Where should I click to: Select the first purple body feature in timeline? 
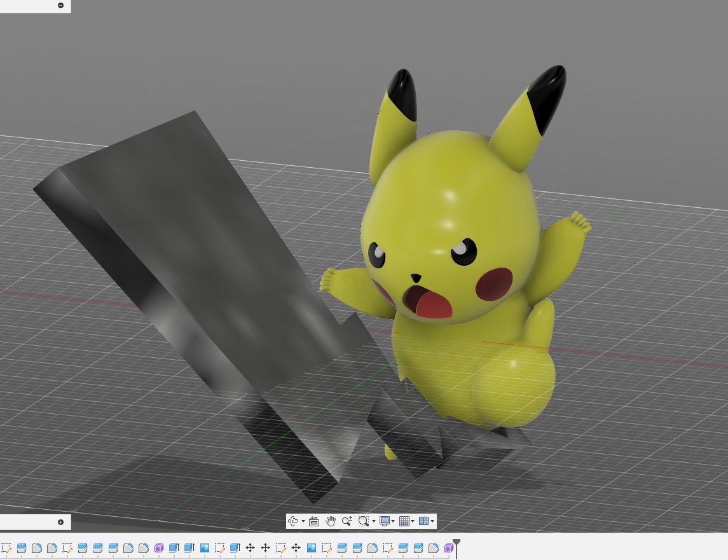pyautogui.click(x=159, y=548)
